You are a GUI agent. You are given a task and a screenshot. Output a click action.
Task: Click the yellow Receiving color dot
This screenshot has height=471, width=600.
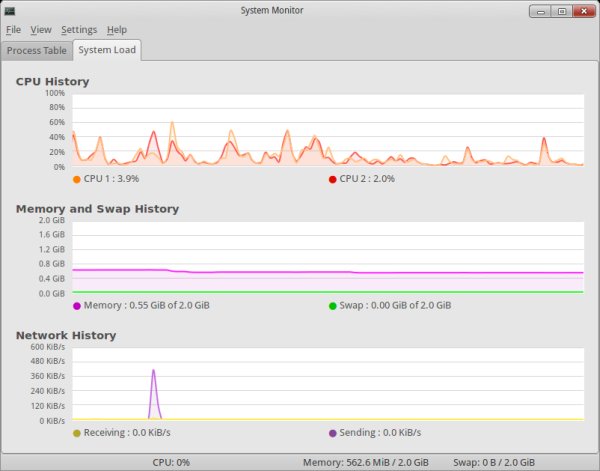pyautogui.click(x=77, y=433)
